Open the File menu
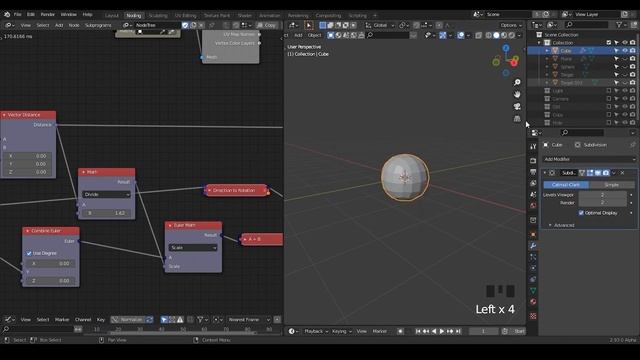 pos(18,14)
